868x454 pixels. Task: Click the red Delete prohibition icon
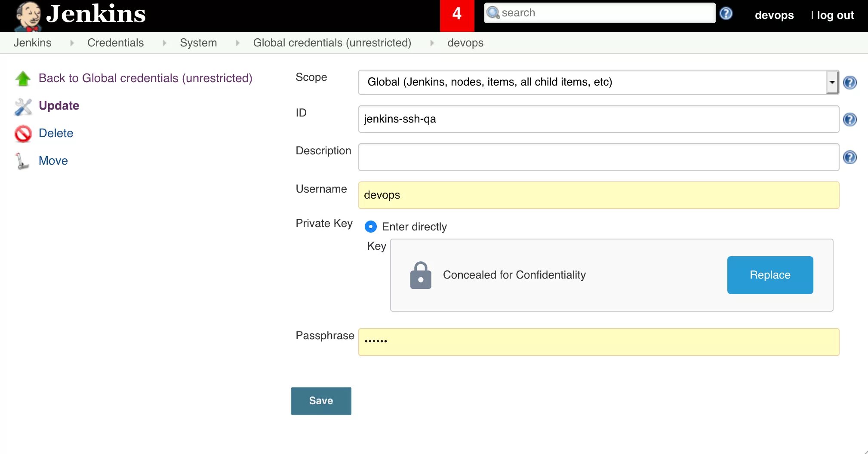pos(23,134)
